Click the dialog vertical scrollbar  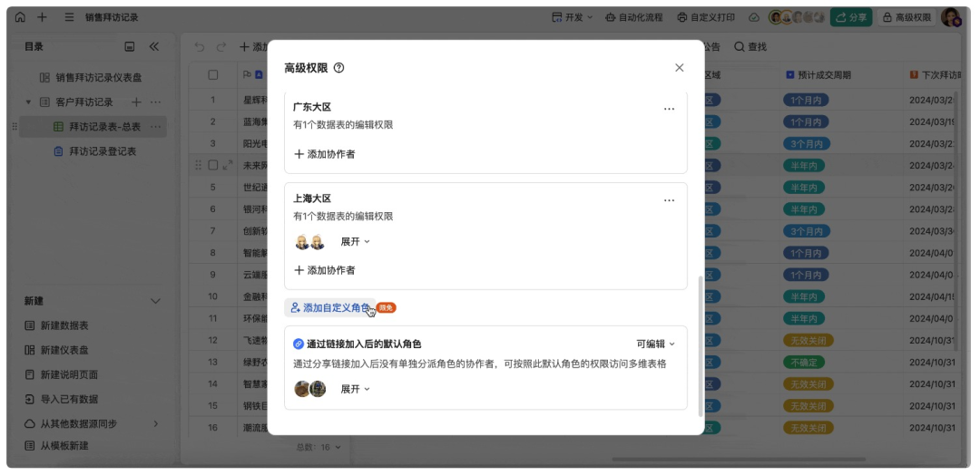click(x=700, y=345)
